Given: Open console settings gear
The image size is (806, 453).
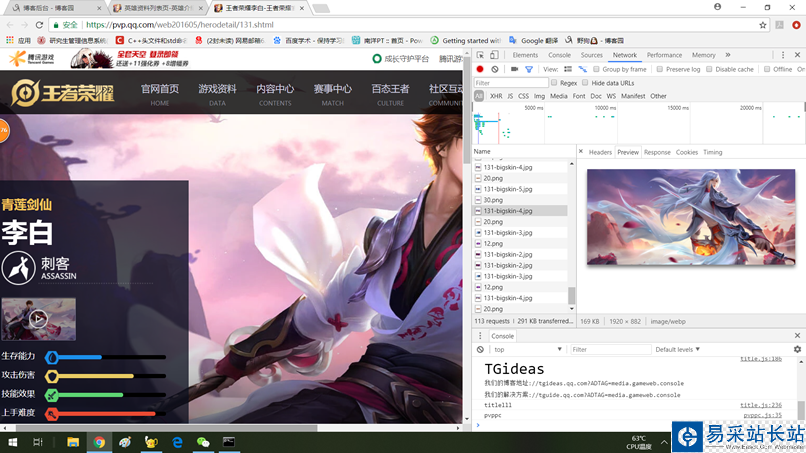Looking at the screenshot, I should pos(797,349).
